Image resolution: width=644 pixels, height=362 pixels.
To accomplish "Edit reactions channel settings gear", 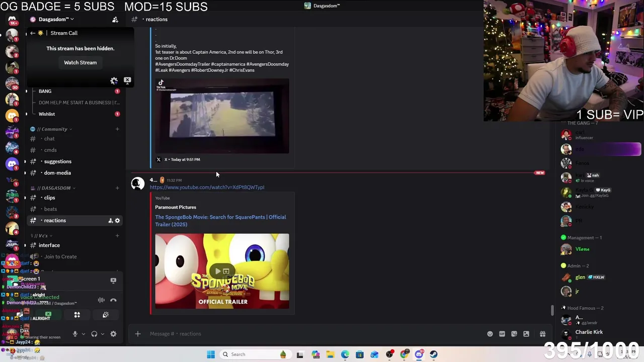I will coord(117,221).
